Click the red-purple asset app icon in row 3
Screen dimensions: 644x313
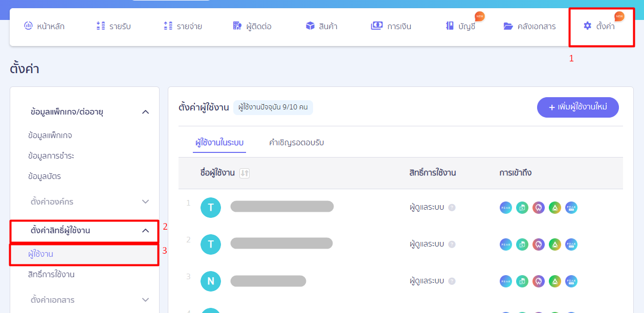click(x=539, y=281)
